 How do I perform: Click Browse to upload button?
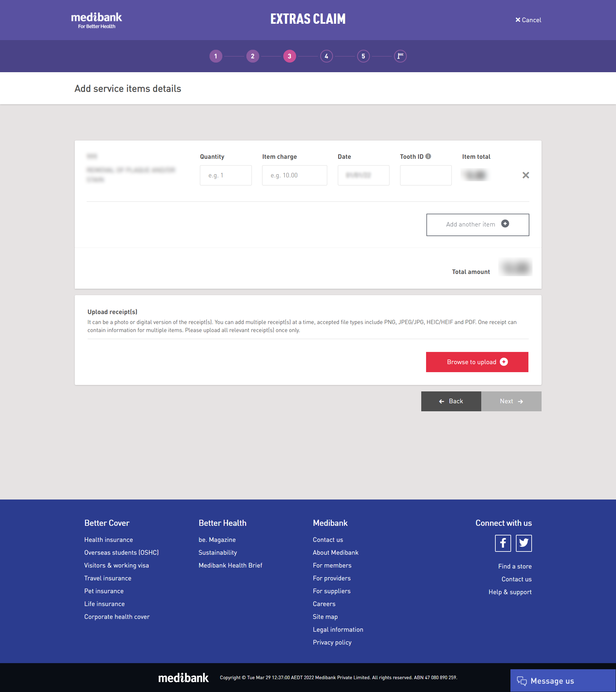pos(477,362)
